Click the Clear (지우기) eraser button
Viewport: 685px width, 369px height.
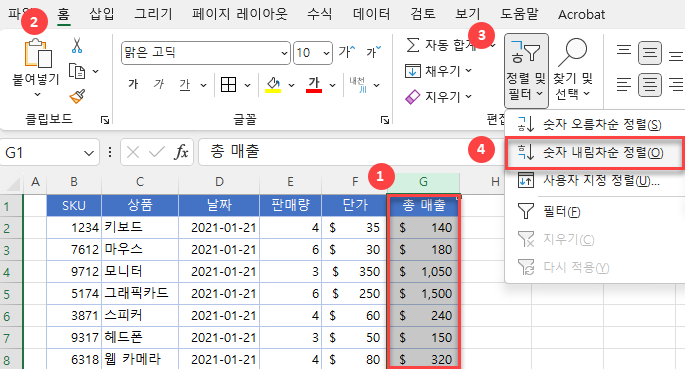438,97
